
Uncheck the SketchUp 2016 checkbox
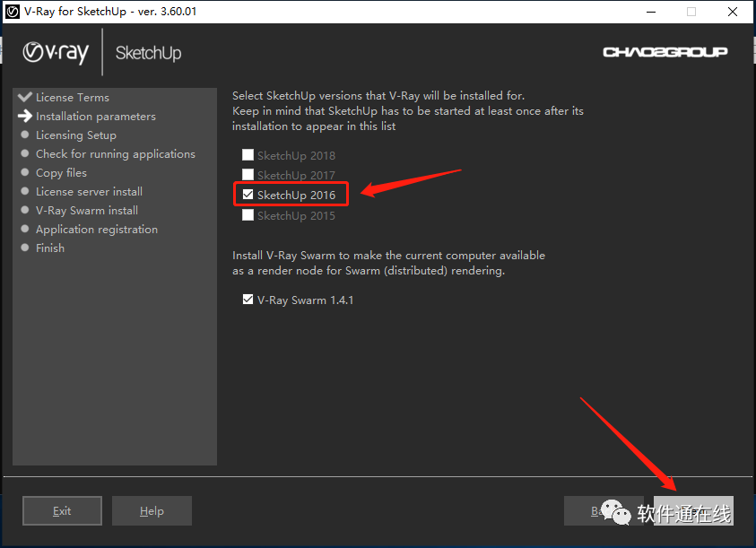(x=248, y=195)
